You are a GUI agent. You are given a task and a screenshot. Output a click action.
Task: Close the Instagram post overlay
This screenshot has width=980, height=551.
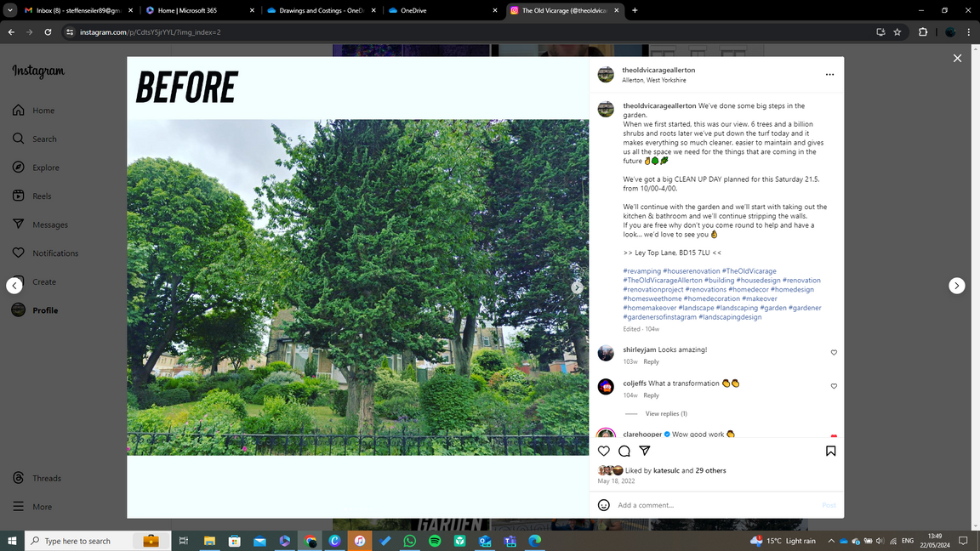click(957, 58)
